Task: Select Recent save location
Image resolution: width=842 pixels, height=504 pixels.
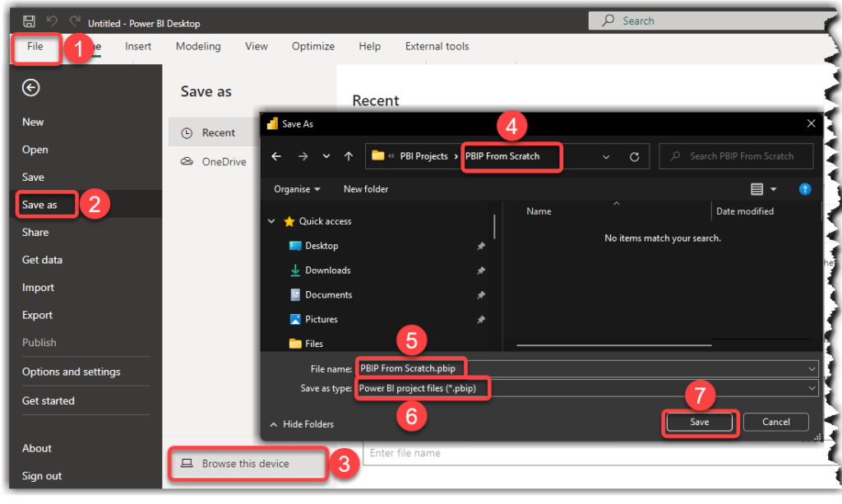Action: 214,132
